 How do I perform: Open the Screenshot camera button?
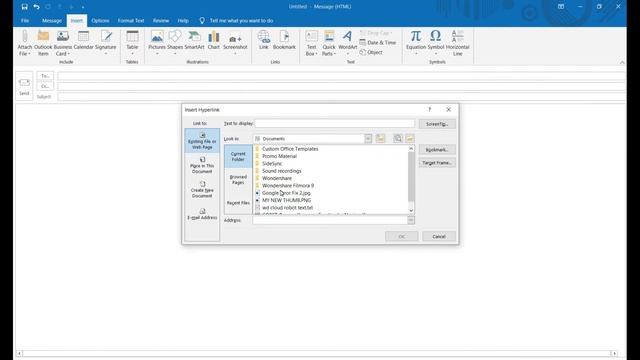235,43
